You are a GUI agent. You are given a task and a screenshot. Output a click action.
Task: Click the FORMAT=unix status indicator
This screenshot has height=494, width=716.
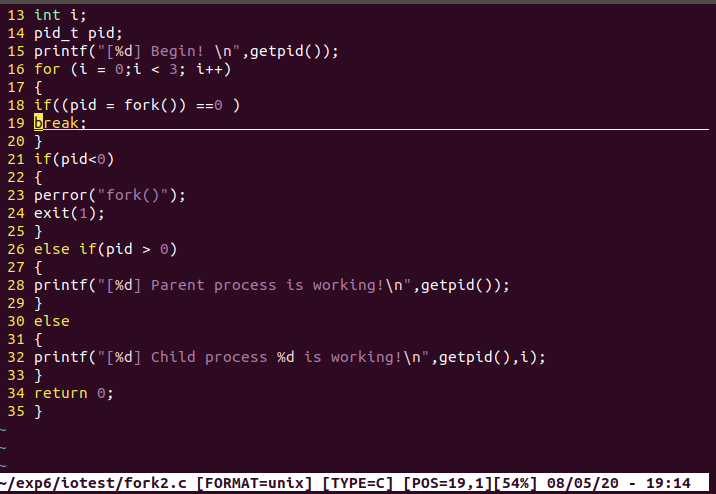tap(258, 484)
